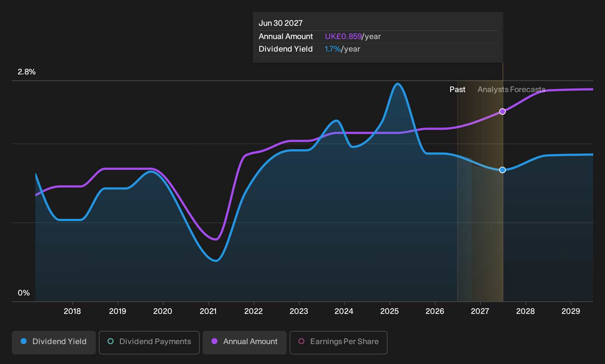Click the Past region label
605x364 pixels.
(457, 90)
